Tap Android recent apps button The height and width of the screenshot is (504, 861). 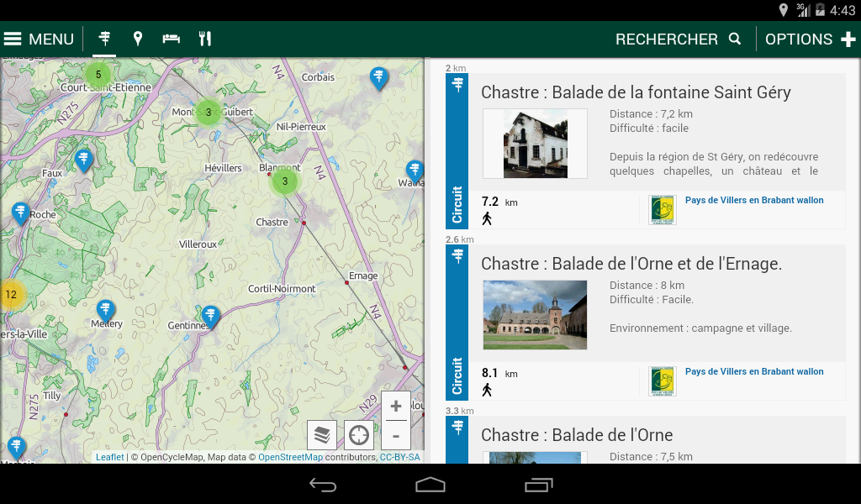point(539,485)
